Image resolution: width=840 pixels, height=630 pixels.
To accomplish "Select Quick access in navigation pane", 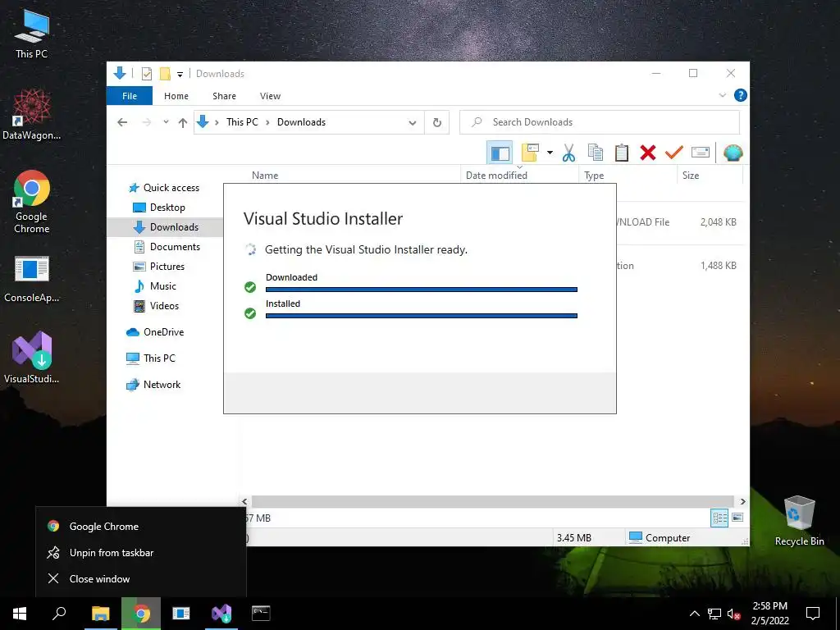I will 171,188.
